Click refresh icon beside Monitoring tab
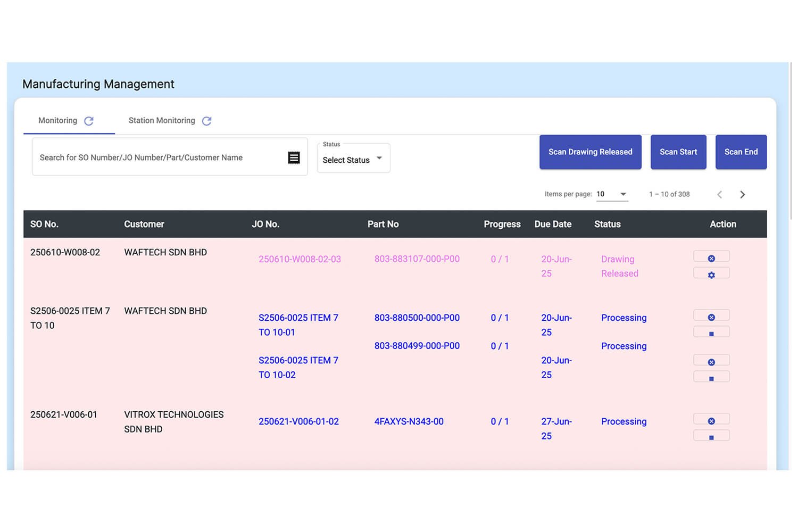This screenshot has width=798, height=532. 89,121
